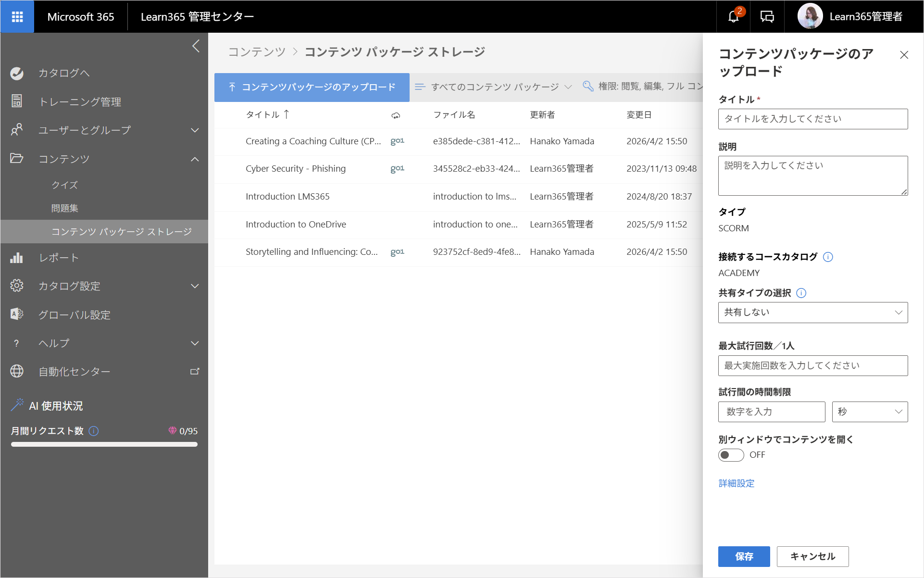
Task: Click the monthly request progress bar
Action: (x=104, y=444)
